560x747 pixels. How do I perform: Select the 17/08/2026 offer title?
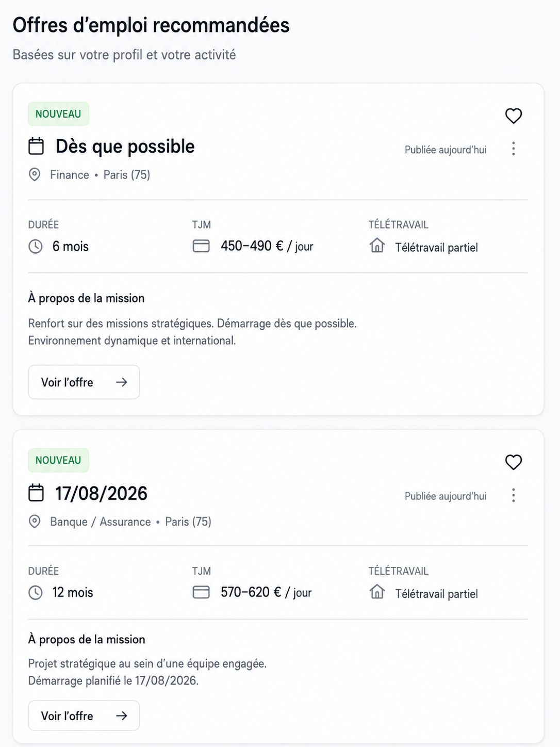point(102,493)
